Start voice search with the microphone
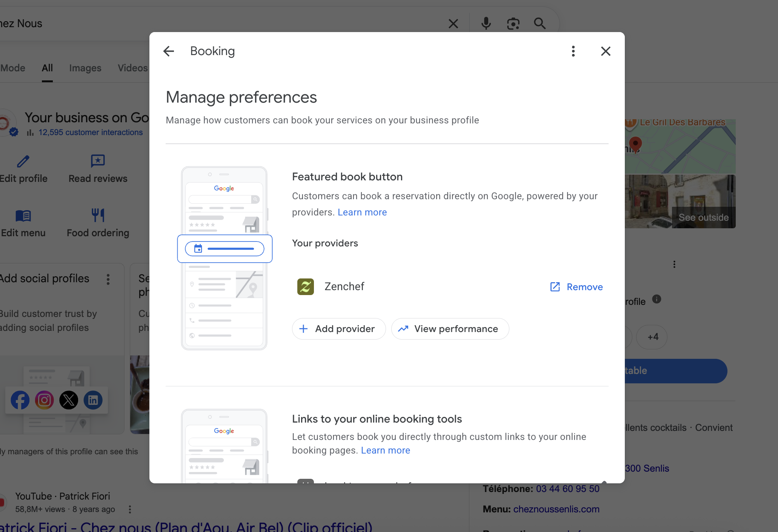The image size is (778, 532). pos(486,23)
